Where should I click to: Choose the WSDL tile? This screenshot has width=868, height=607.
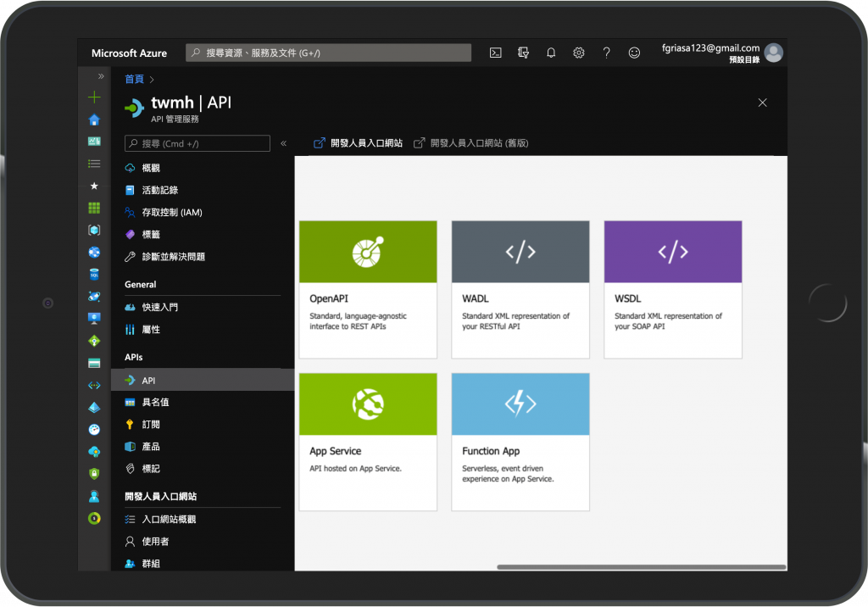pos(672,290)
